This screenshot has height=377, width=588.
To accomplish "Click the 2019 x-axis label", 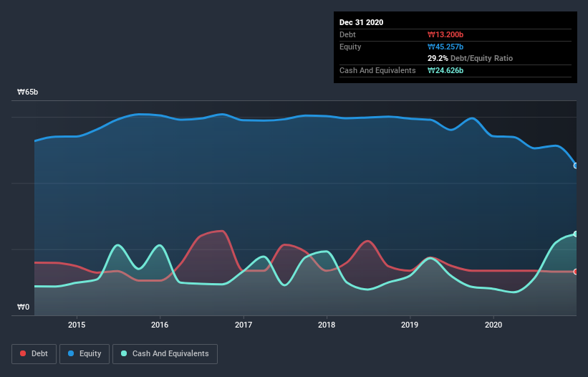I will 410,325.
